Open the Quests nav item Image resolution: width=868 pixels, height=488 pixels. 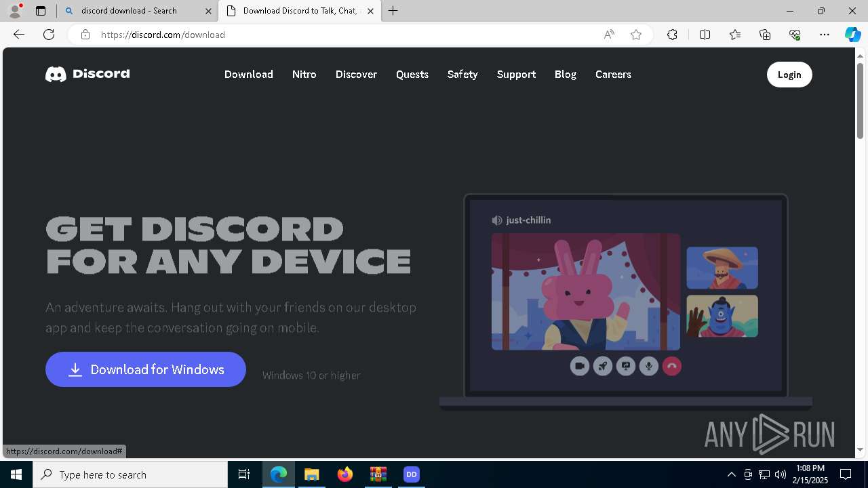[x=412, y=75]
